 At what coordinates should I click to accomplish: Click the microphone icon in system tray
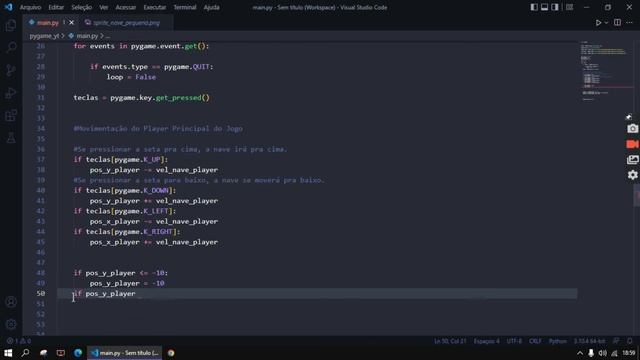[x=591, y=353]
